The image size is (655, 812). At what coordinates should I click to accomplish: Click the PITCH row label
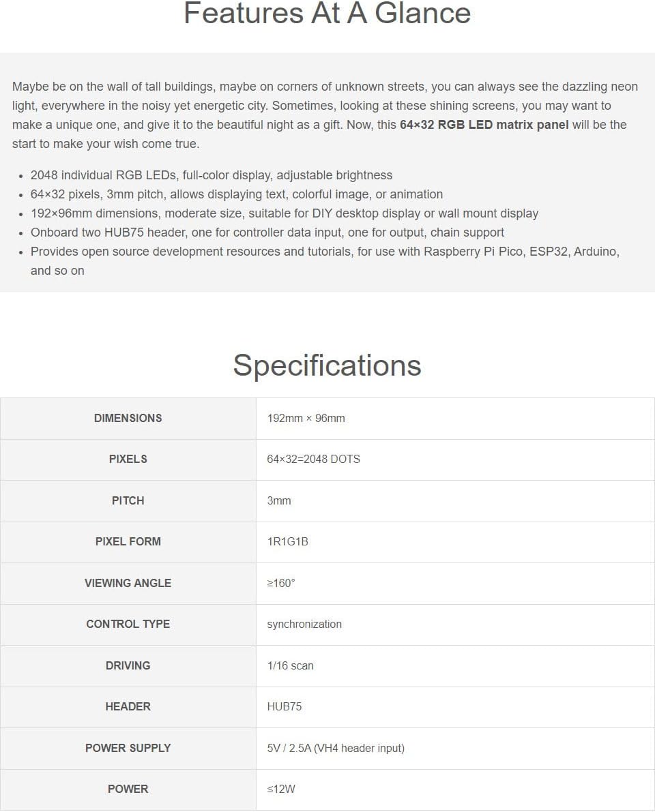click(128, 500)
